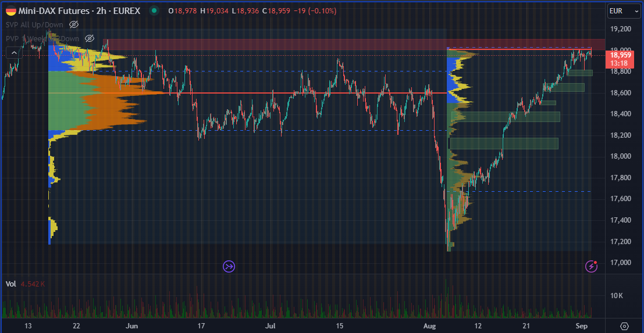Unhide the PVP 1 Week Up/Down indicator
The image size is (644, 333).
point(90,38)
